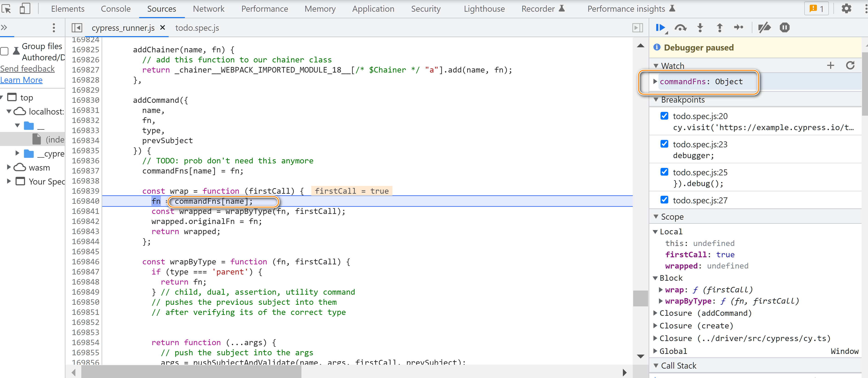This screenshot has width=868, height=378.
Task: Open DevTools settings gear
Action: pyautogui.click(x=846, y=9)
